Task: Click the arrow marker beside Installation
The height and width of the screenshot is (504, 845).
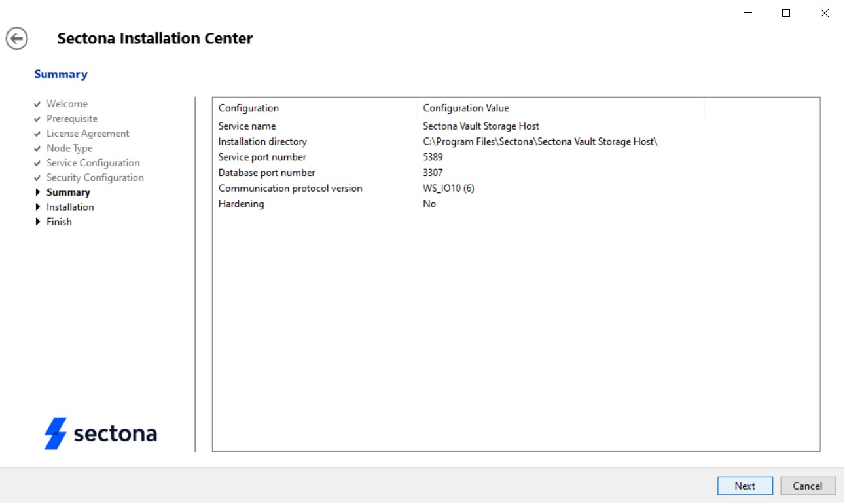Action: click(x=38, y=207)
